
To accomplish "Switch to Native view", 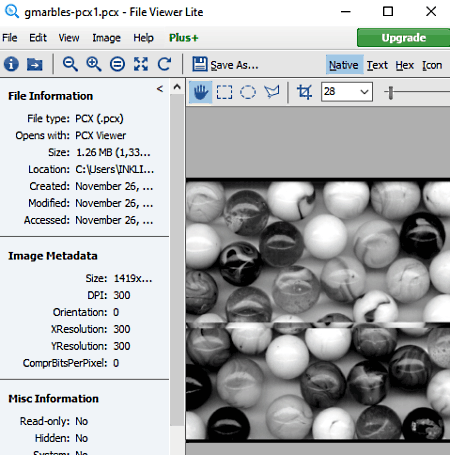I will click(344, 65).
